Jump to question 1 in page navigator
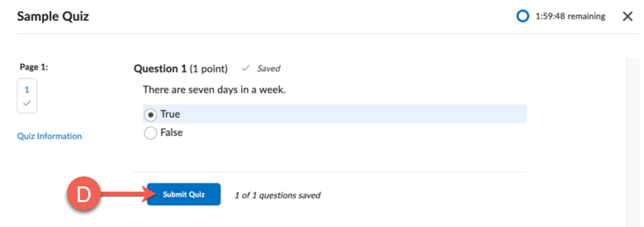This screenshot has height=227, width=644. (x=27, y=90)
